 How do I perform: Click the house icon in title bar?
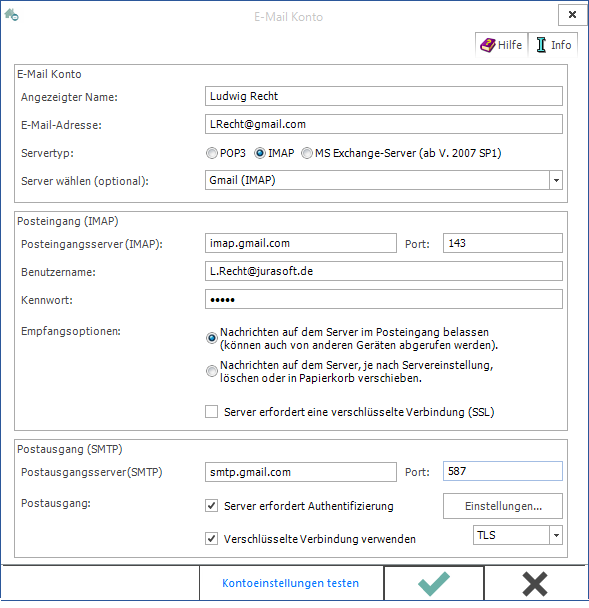pos(11,15)
